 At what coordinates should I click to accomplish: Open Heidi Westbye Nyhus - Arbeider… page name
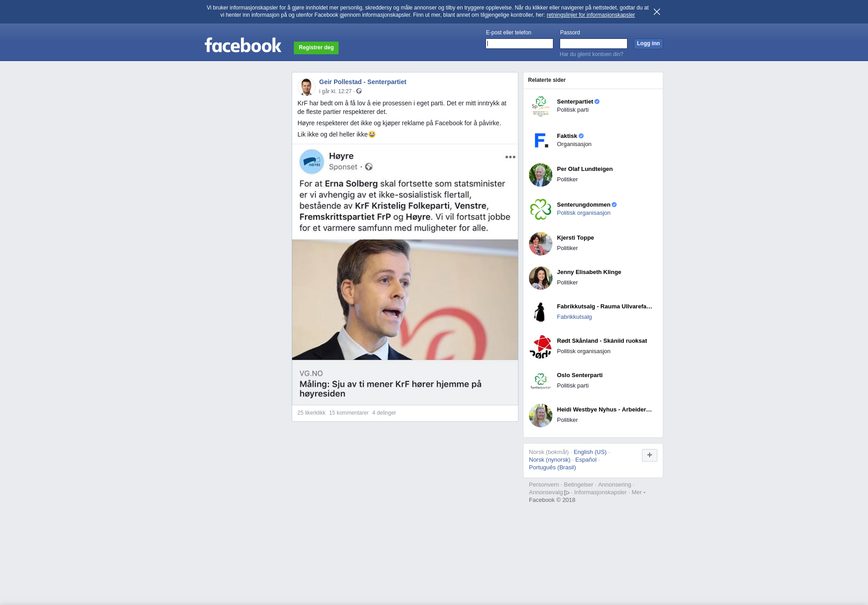click(604, 410)
